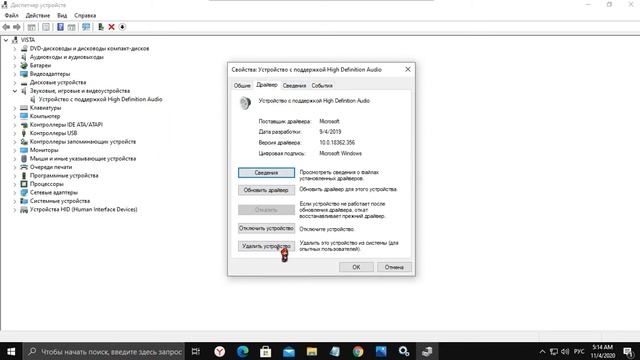640x360 pixels.
Task: Select Очереди печати in the tree
Action: pos(51,167)
